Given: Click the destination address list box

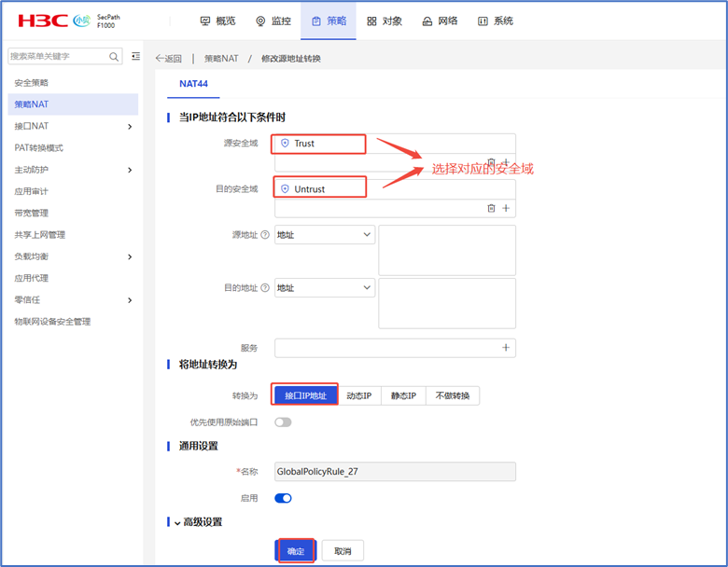Looking at the screenshot, I should [447, 303].
